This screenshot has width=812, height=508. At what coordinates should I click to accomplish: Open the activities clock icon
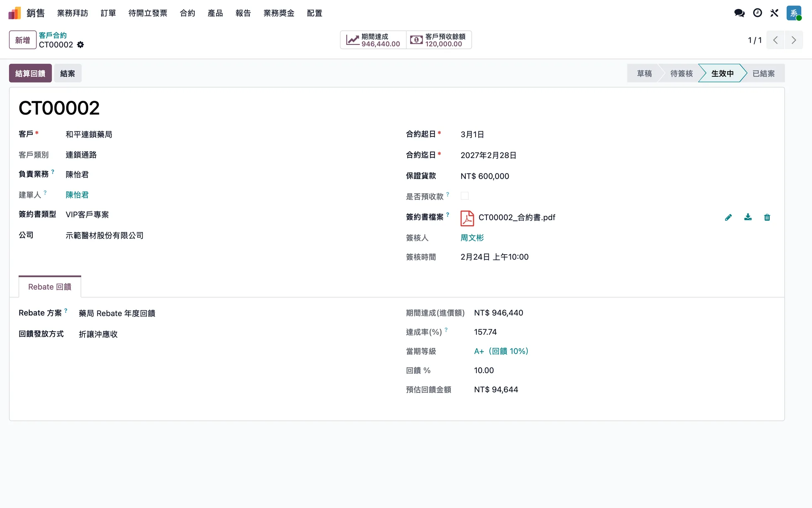(757, 13)
